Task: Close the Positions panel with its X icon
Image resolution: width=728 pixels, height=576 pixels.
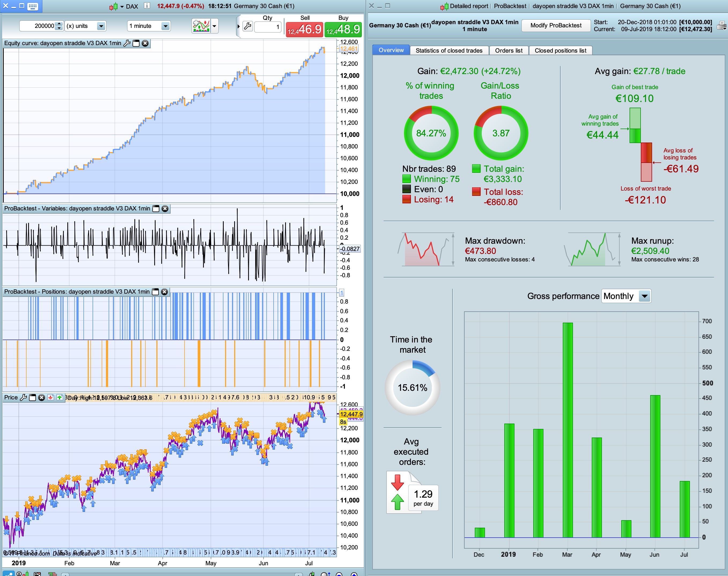Action: coord(164,292)
